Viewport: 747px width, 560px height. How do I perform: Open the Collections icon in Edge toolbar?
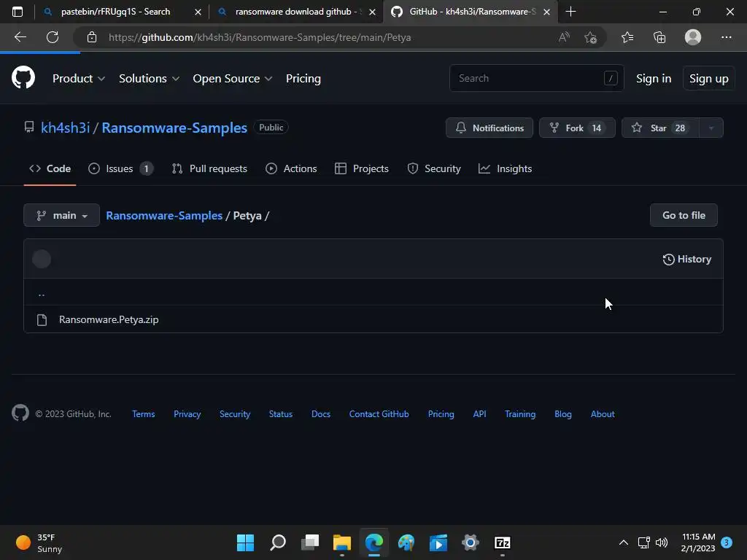point(659,37)
